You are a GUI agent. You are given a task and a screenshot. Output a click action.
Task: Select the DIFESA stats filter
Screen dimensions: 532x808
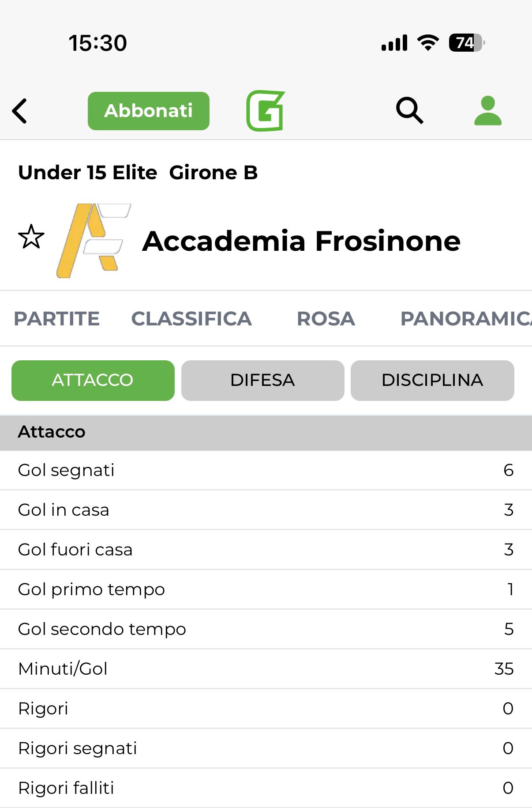point(262,381)
